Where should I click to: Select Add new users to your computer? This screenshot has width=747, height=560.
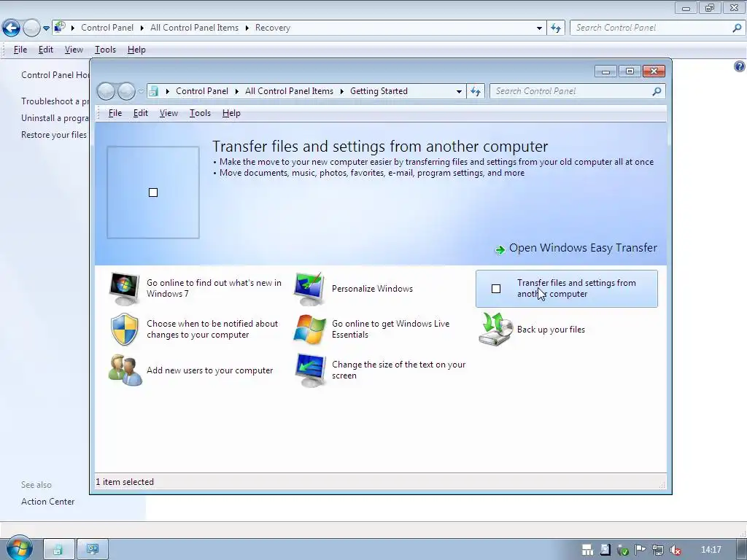209,370
